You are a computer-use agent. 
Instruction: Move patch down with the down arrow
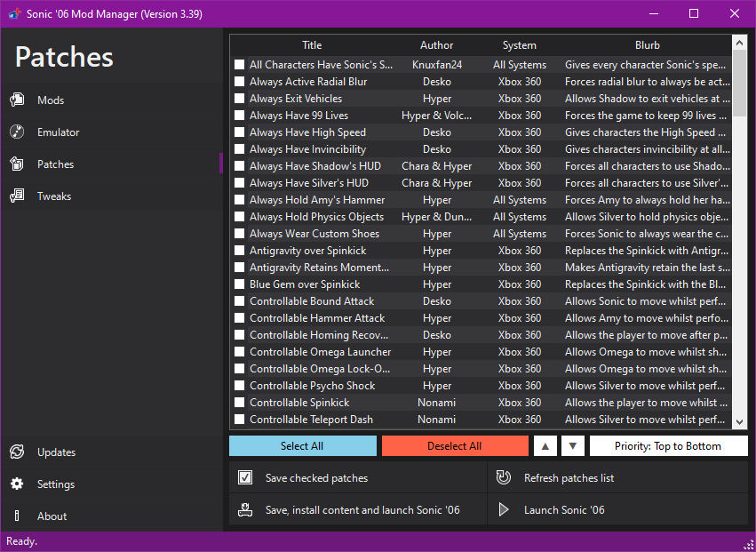[x=573, y=446]
